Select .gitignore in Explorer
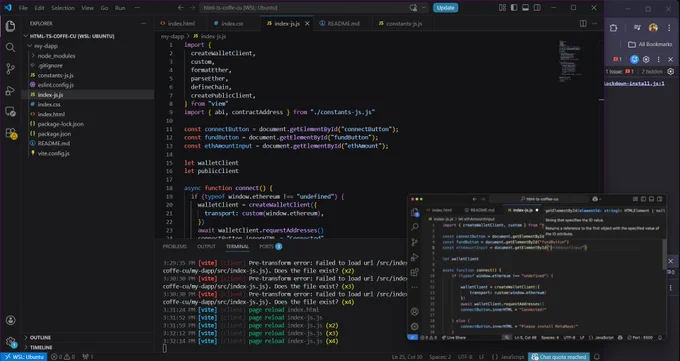 pyautogui.click(x=50, y=66)
